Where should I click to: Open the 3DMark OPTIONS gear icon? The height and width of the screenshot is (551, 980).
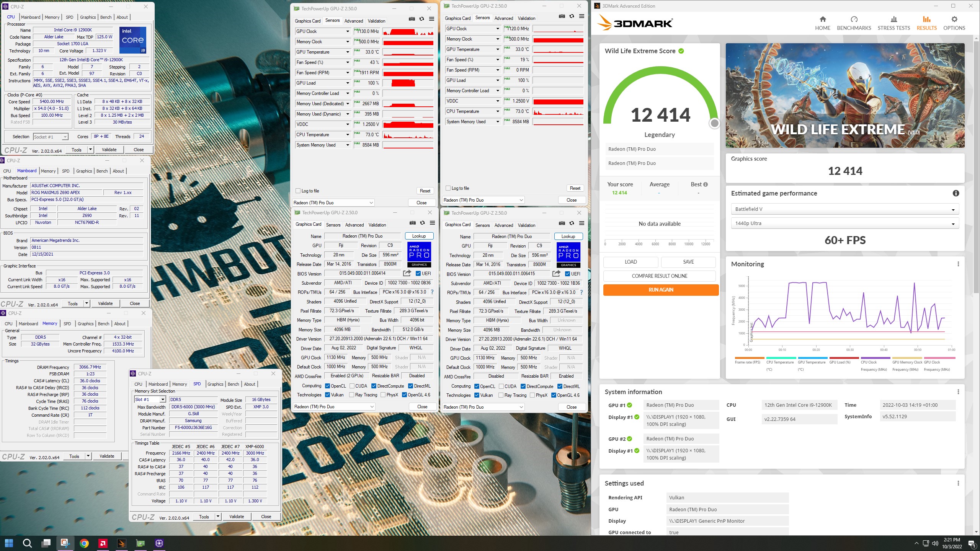click(954, 19)
